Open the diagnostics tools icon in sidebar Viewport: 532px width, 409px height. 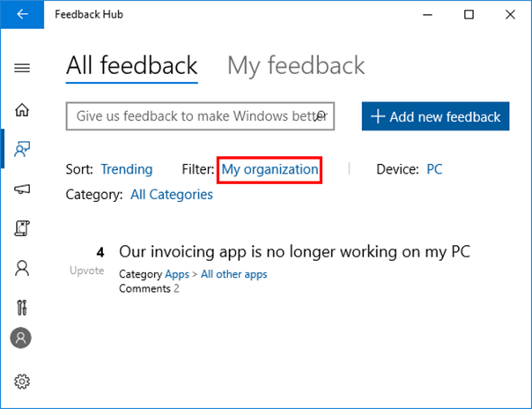(22, 307)
